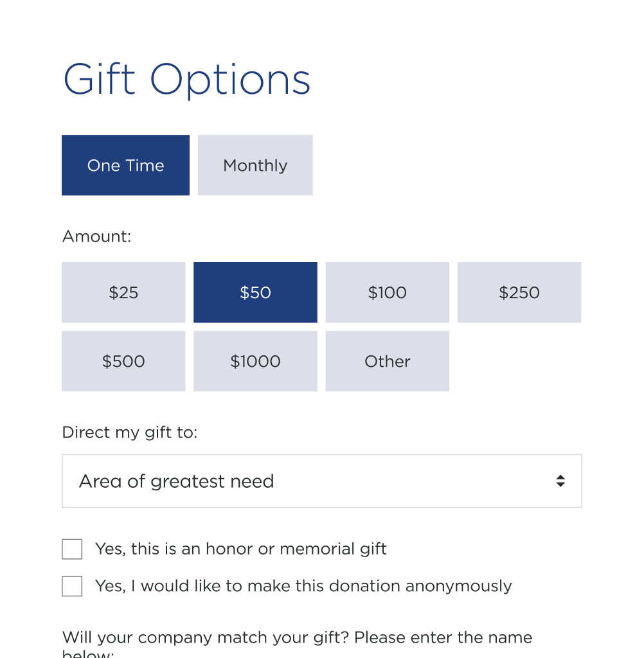Choose the $250 donation amount
This screenshot has height=658, width=644.
click(519, 292)
